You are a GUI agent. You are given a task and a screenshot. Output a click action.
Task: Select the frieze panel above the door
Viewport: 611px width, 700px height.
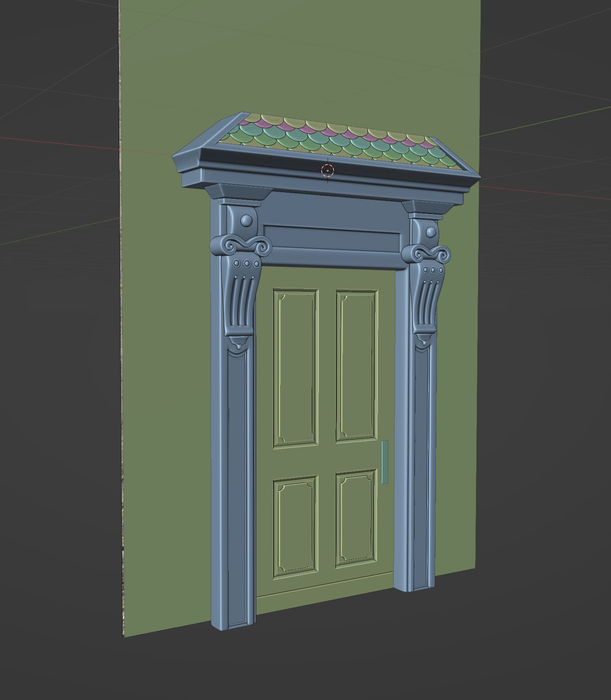coord(331,239)
